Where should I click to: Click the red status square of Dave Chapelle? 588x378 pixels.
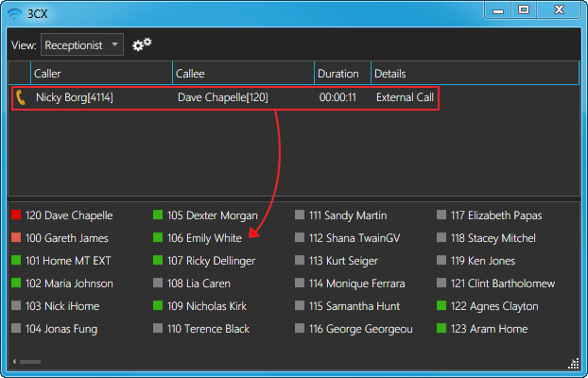[16, 215]
